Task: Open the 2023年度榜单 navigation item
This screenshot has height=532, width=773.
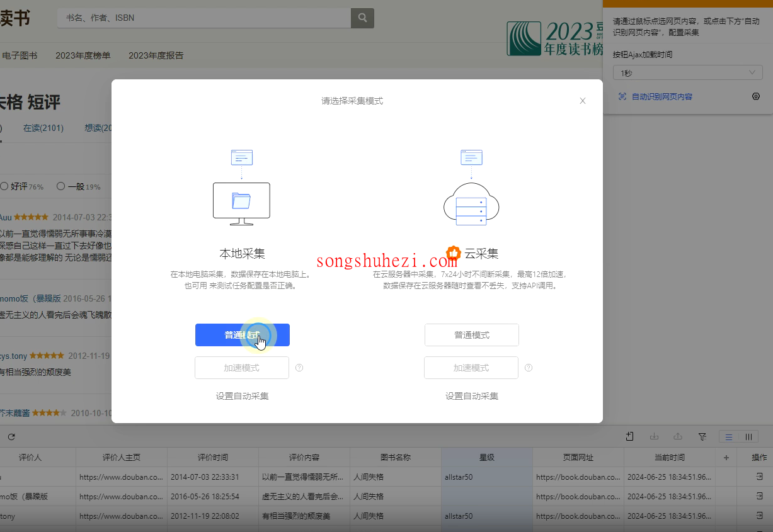Action: tap(83, 55)
